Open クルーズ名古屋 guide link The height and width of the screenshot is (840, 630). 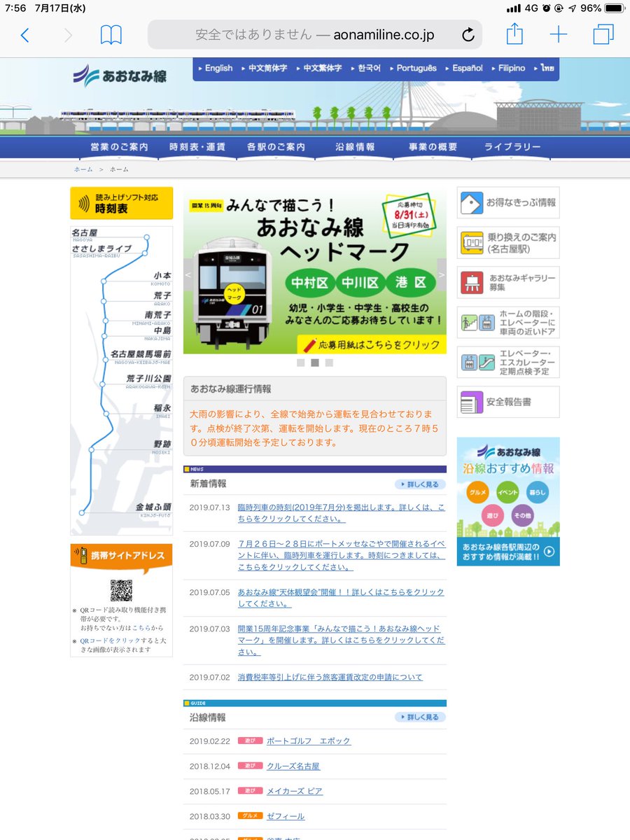pyautogui.click(x=293, y=766)
